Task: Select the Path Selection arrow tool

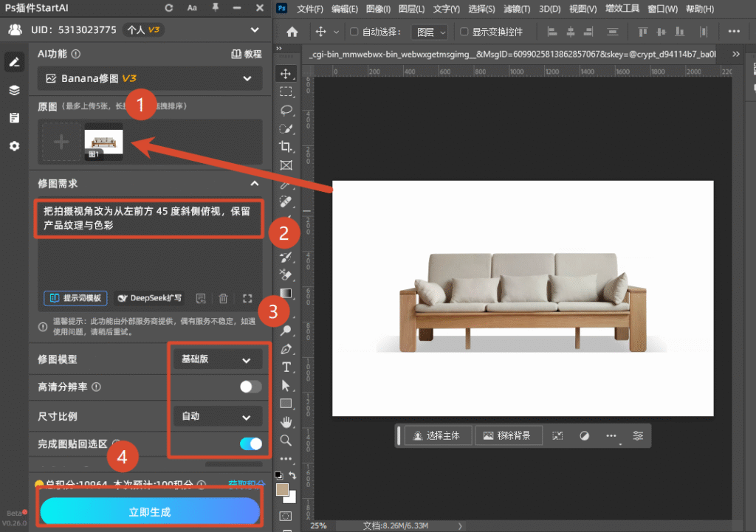Action: pos(286,385)
